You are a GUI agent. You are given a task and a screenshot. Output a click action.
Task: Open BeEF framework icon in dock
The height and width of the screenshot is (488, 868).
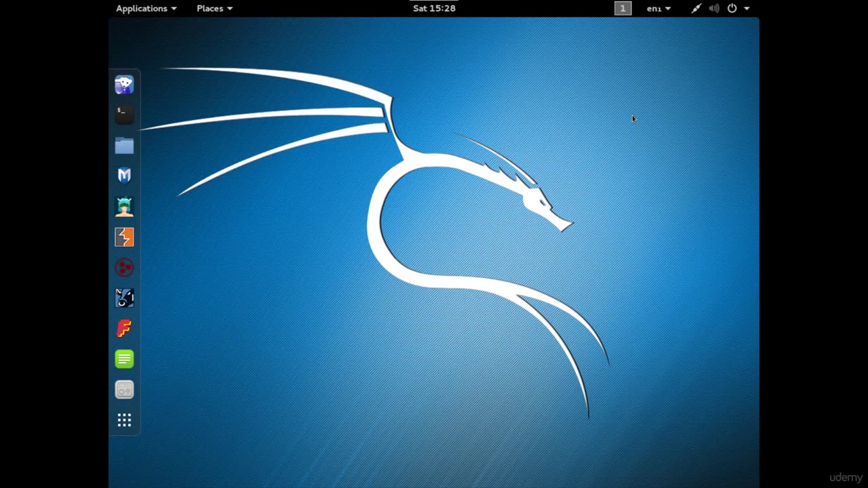coord(124,298)
